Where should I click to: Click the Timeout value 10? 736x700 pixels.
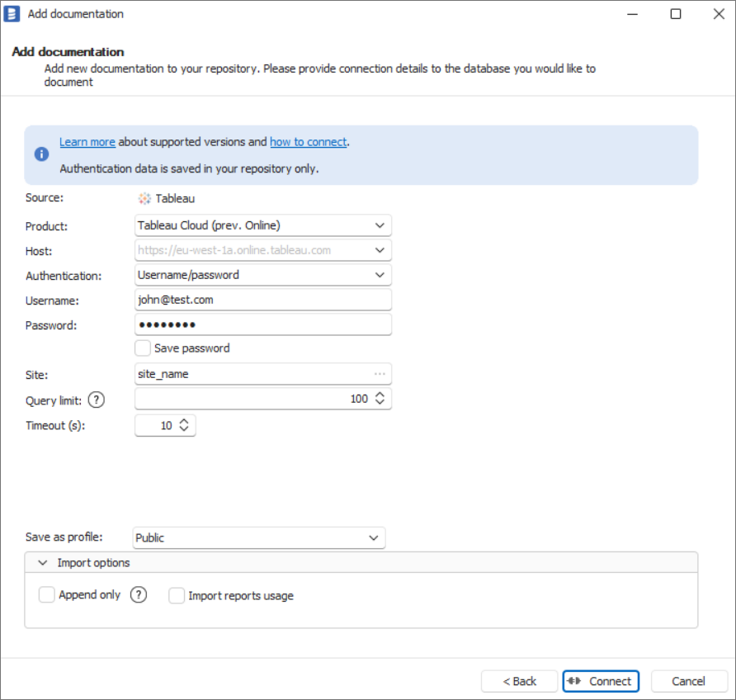point(166,426)
